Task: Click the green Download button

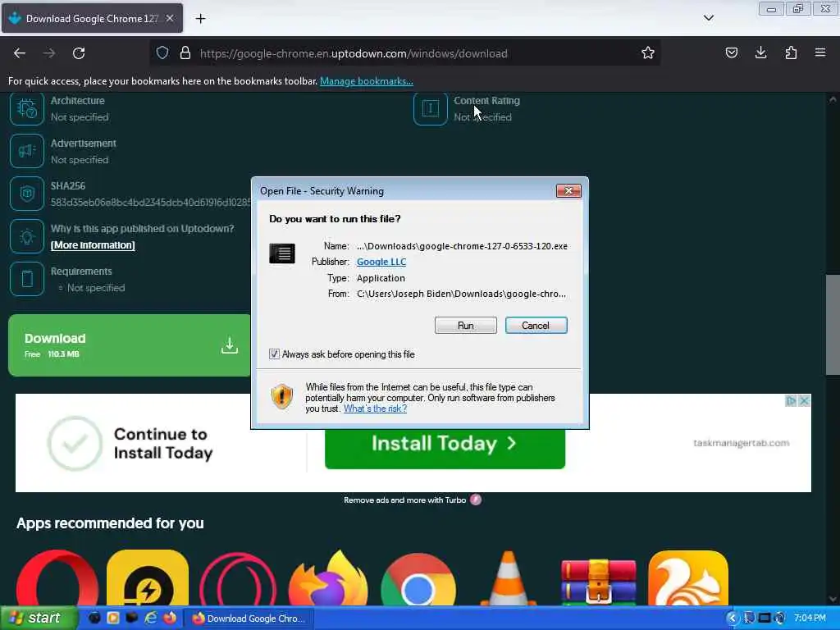Action: (x=129, y=345)
